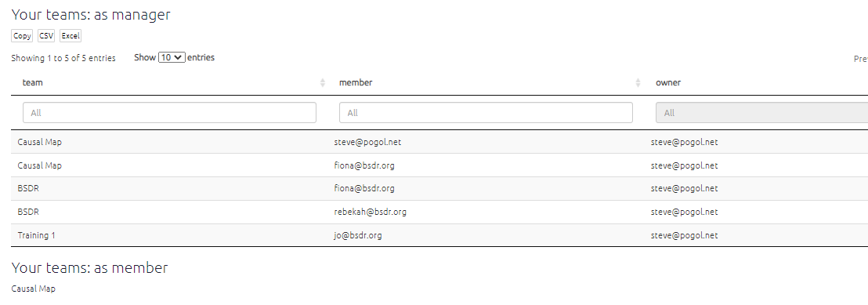The height and width of the screenshot is (305, 868).
Task: Sort by the member column header
Action: pos(356,82)
